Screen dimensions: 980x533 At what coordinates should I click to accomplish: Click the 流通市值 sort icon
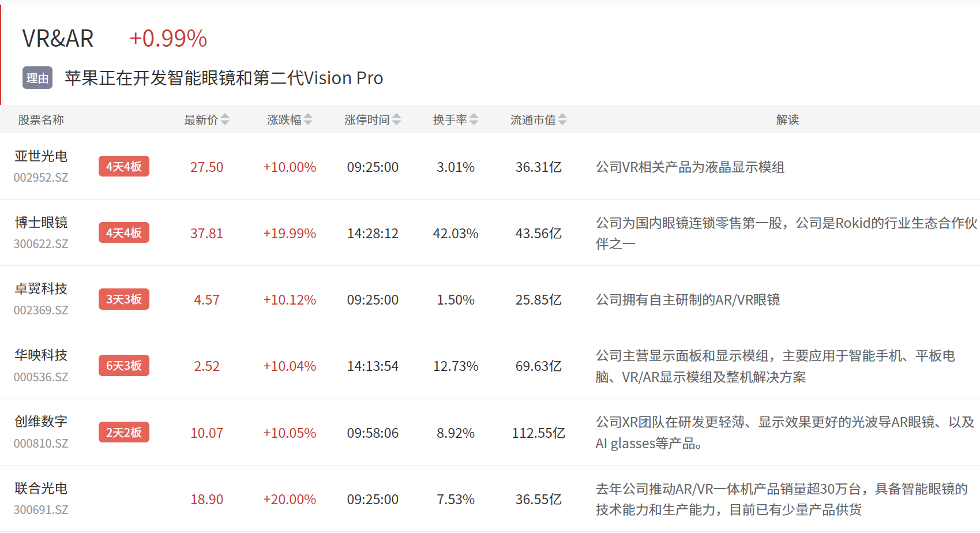tap(562, 119)
